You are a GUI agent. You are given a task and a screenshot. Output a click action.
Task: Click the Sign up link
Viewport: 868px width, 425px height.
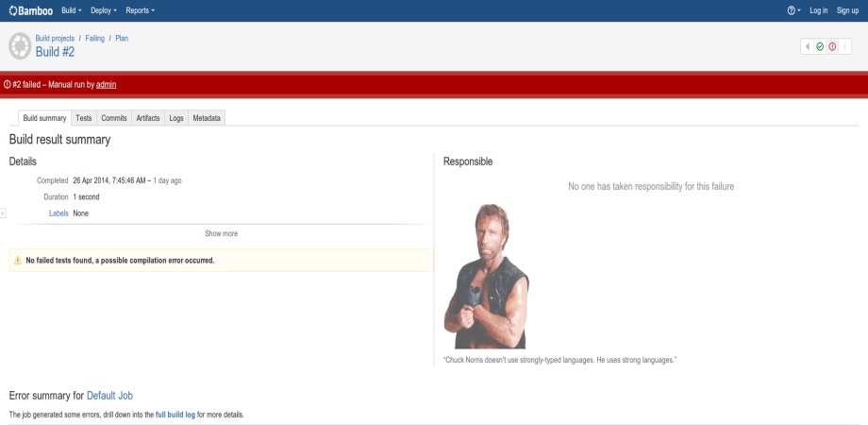click(x=847, y=10)
